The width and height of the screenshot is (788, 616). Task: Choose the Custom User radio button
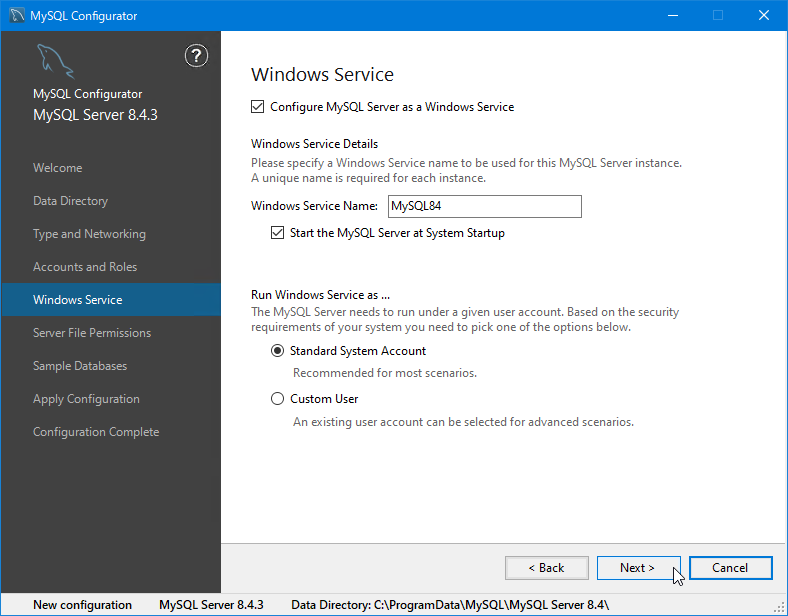277,399
